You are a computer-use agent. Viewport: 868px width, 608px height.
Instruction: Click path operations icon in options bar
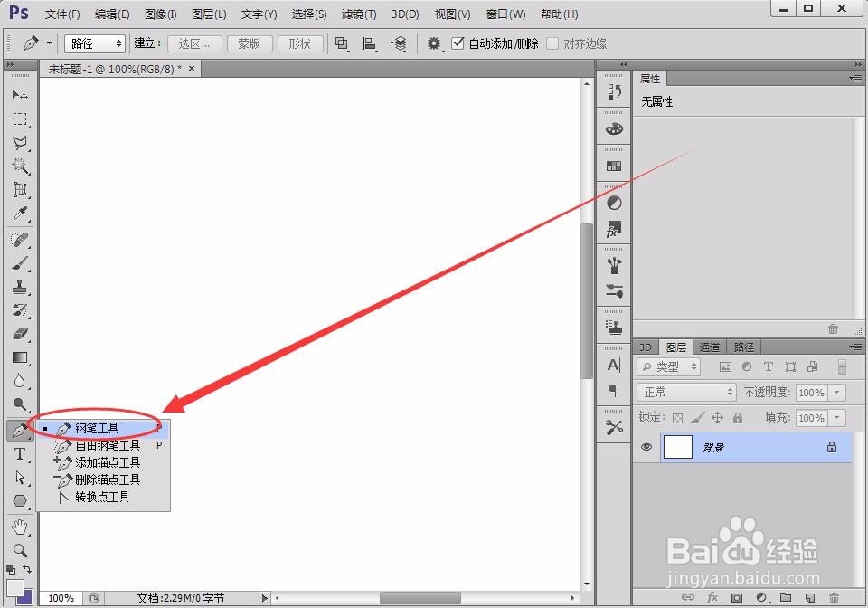click(342, 43)
